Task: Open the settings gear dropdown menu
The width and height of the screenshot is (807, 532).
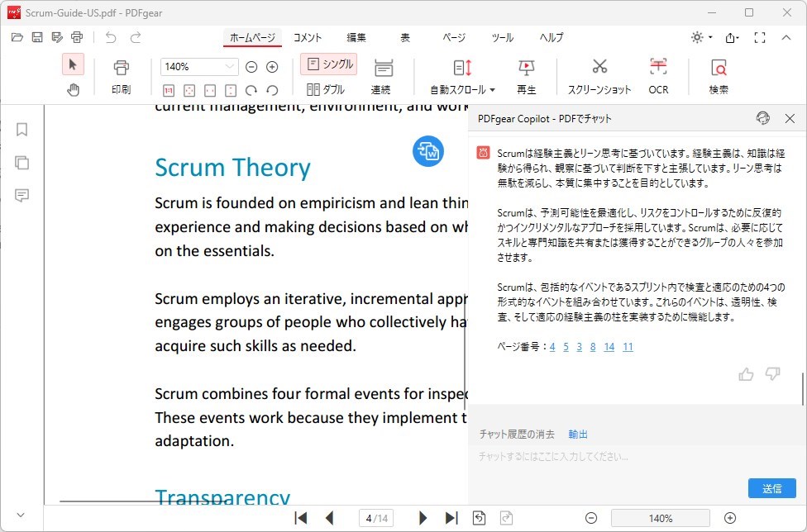Action: [x=697, y=37]
